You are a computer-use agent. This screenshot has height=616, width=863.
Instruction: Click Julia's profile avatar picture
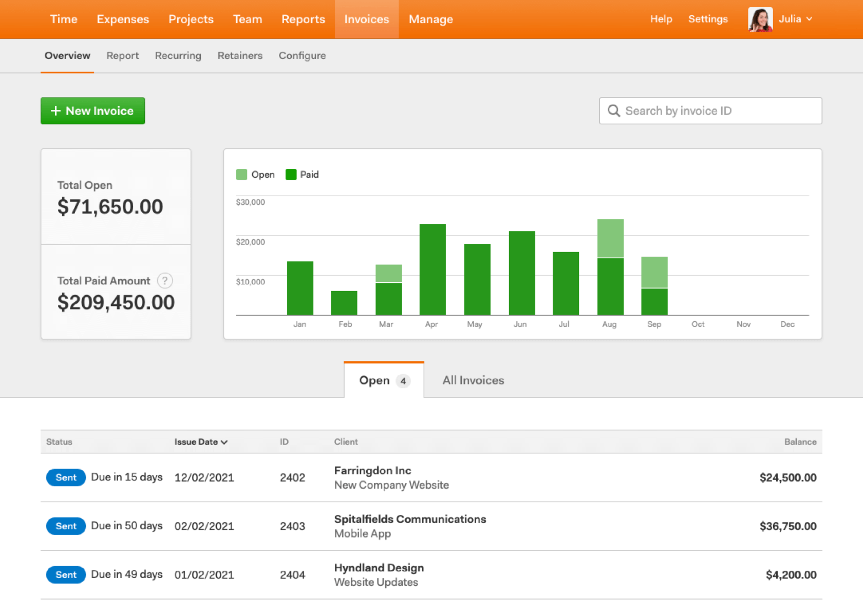tap(760, 19)
